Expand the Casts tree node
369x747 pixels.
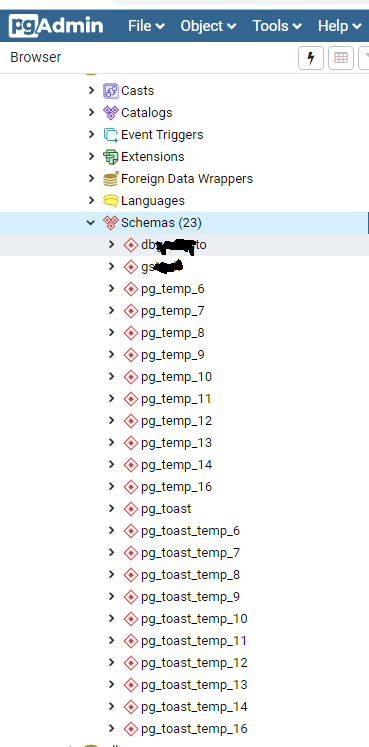tap(91, 90)
